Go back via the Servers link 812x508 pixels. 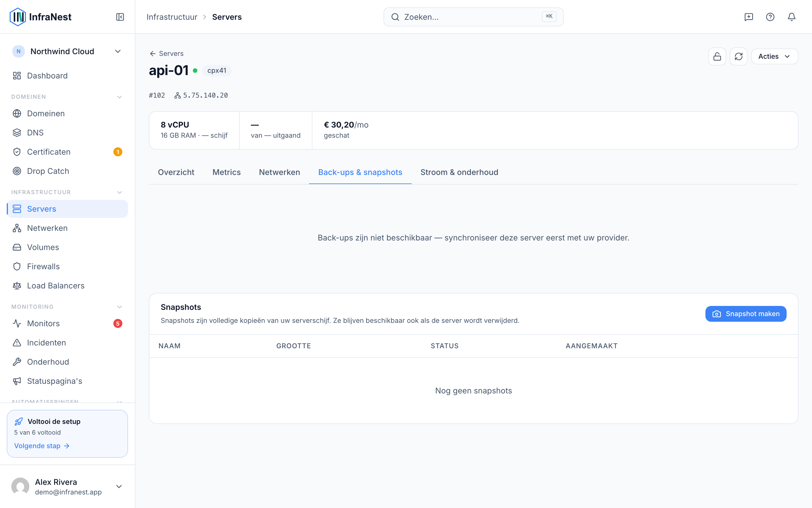coord(166,54)
